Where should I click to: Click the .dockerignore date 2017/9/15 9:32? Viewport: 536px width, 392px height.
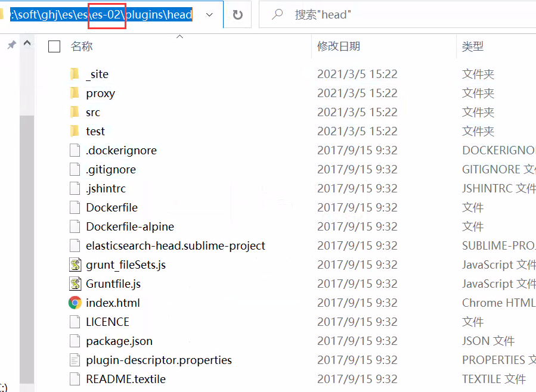point(357,151)
